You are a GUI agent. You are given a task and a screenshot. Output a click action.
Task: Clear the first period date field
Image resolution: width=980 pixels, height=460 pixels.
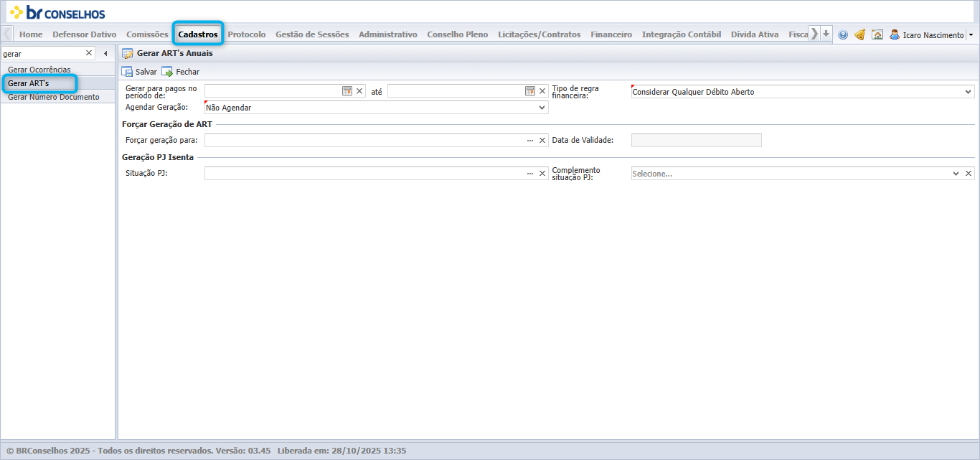pyautogui.click(x=360, y=91)
